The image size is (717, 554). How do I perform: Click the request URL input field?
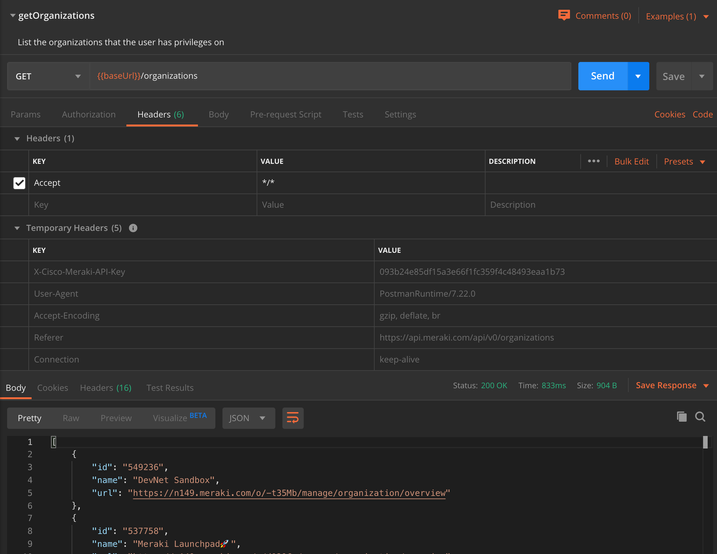point(330,76)
